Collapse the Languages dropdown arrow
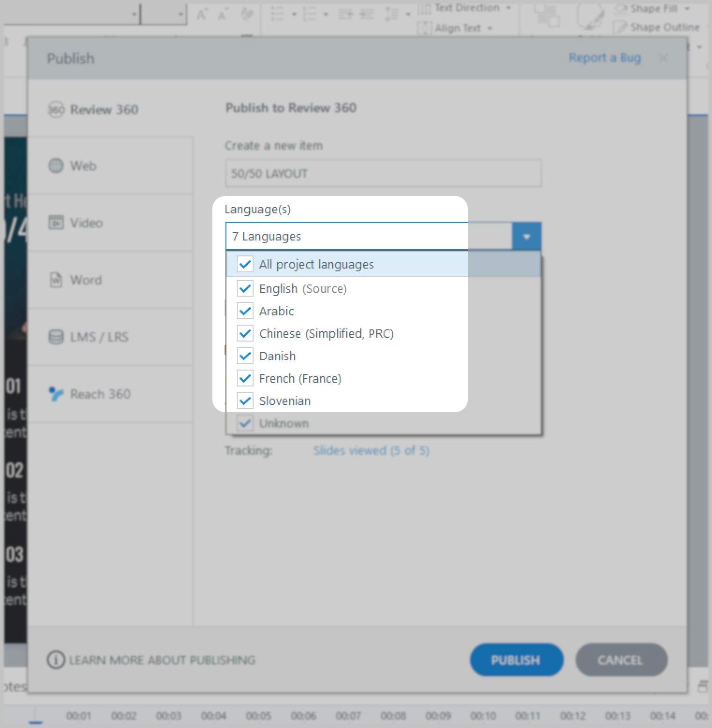The image size is (712, 728). tap(527, 236)
